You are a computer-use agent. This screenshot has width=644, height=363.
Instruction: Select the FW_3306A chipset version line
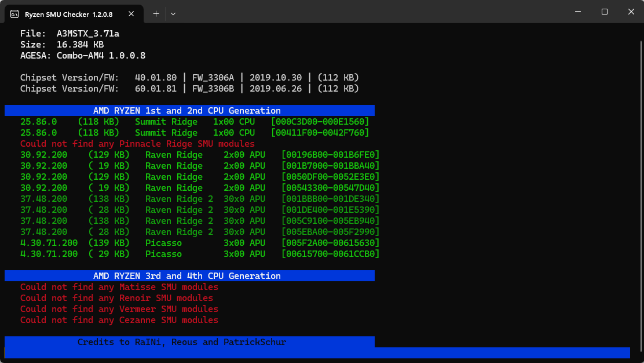191,77
